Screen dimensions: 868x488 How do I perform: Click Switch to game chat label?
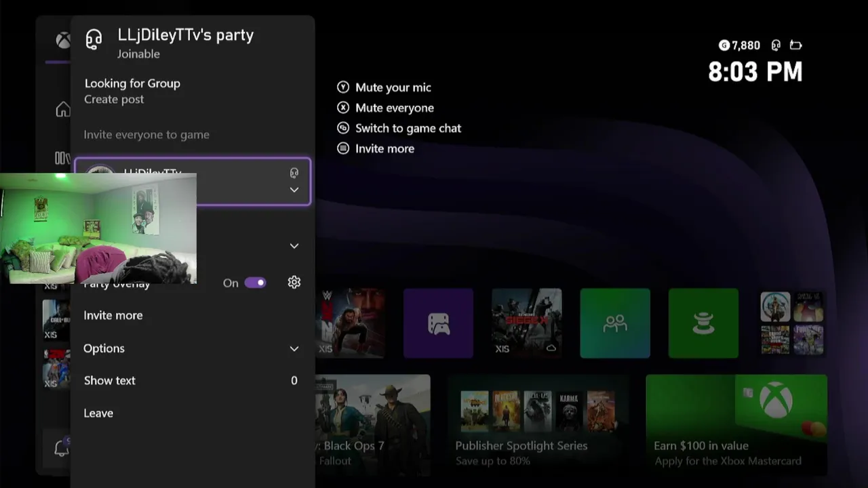408,128
